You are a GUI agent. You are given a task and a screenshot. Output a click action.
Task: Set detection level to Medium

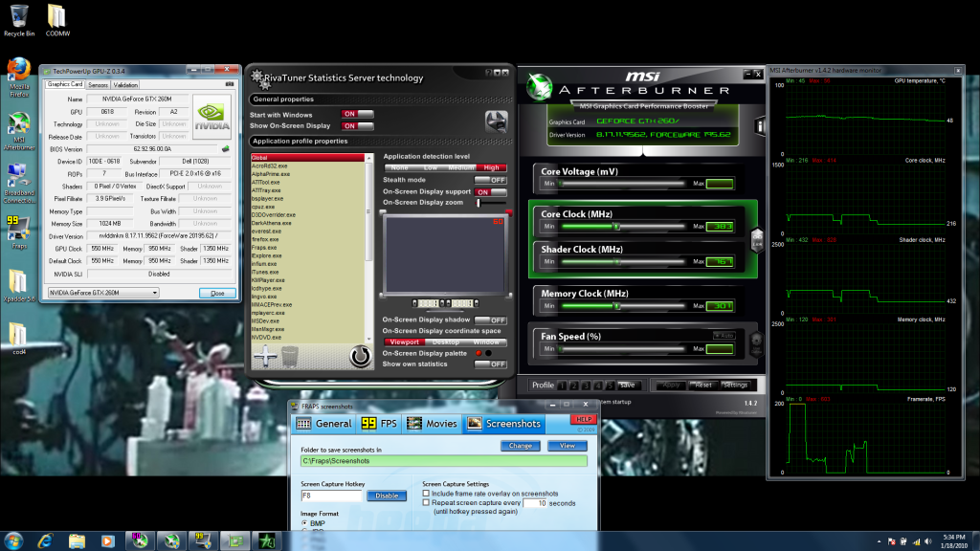[x=460, y=167]
